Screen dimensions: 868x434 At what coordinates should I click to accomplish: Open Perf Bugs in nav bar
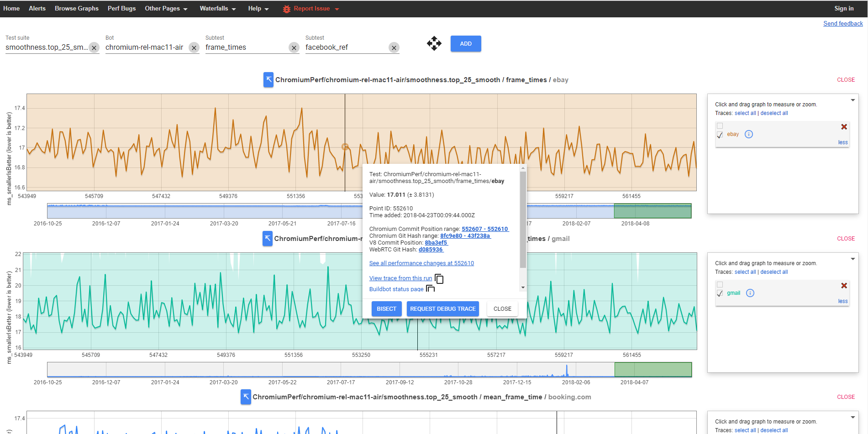[x=121, y=9]
